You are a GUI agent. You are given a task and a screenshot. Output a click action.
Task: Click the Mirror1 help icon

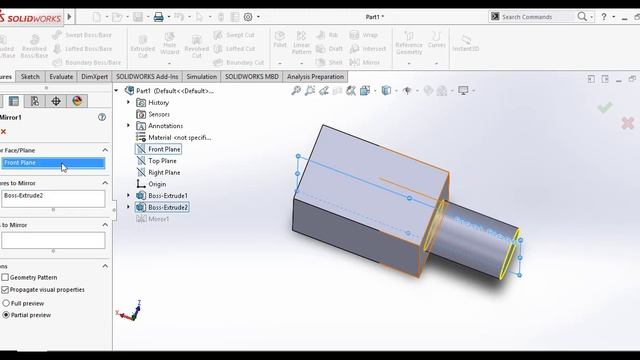click(x=102, y=117)
